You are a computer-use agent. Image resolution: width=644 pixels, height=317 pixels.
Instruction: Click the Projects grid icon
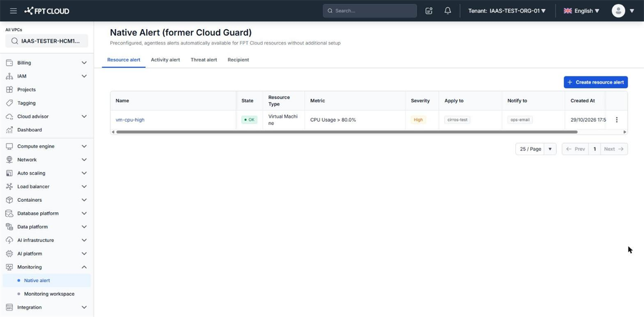click(x=9, y=90)
